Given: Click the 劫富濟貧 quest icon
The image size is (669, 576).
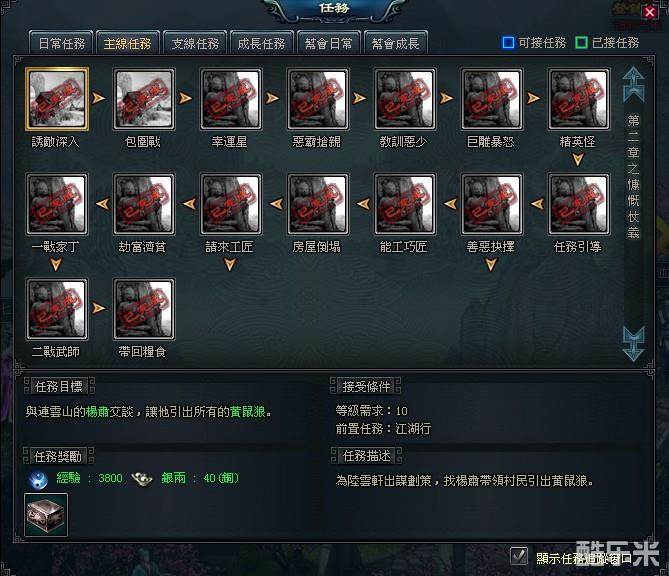Looking at the screenshot, I should (x=144, y=204).
